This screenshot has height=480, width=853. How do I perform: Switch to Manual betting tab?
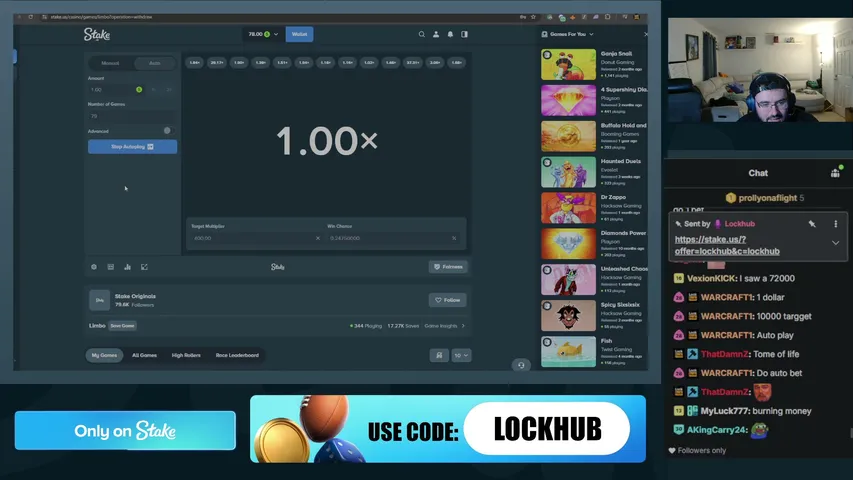(110, 63)
